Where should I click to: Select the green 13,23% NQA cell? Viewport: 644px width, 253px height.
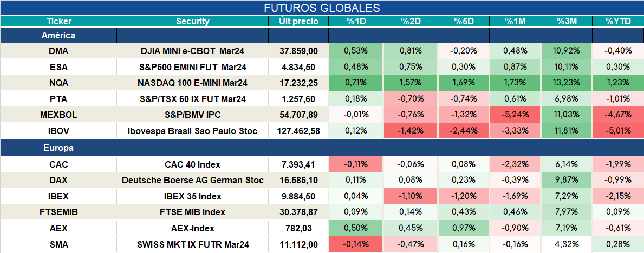[567, 82]
